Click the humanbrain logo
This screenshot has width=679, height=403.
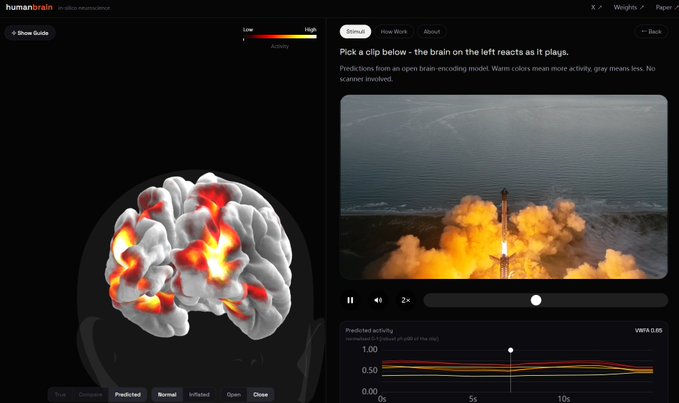point(29,7)
